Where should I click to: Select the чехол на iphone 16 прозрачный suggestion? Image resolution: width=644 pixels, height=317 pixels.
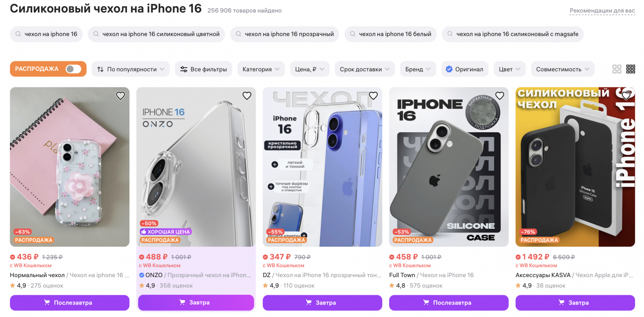284,34
